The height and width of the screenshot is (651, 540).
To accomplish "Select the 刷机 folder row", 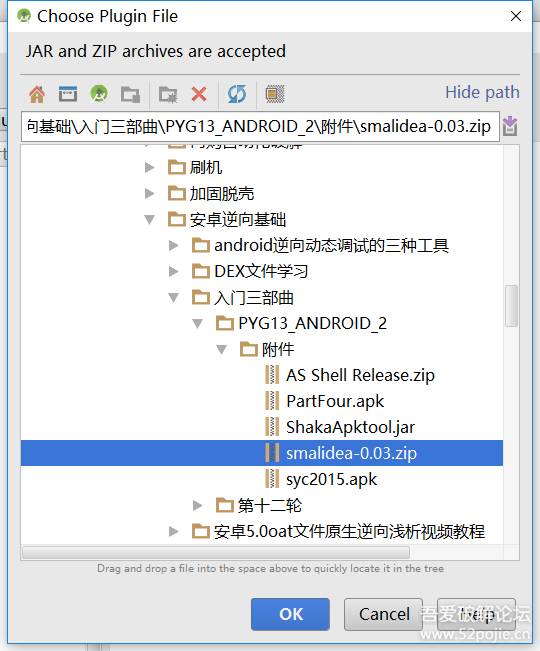I will pos(195,168).
